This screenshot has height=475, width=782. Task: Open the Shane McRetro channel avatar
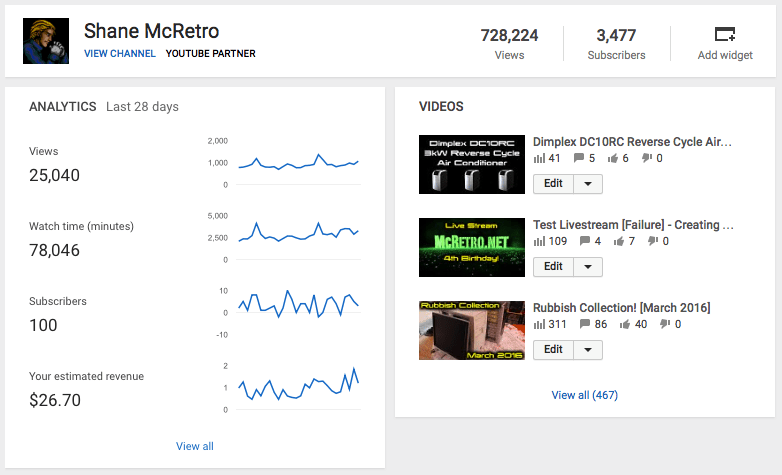pyautogui.click(x=46, y=41)
